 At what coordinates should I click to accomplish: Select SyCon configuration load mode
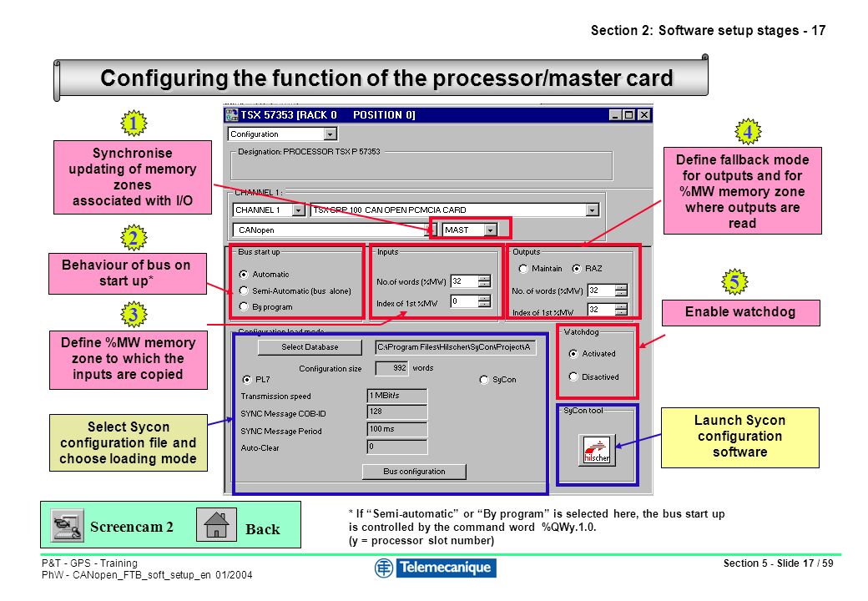pyautogui.click(x=484, y=380)
